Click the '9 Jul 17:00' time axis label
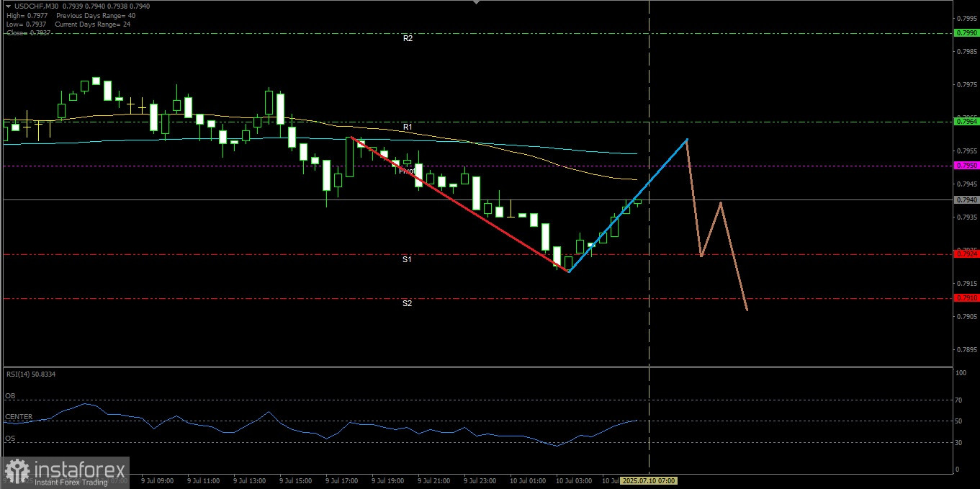 [x=342, y=480]
